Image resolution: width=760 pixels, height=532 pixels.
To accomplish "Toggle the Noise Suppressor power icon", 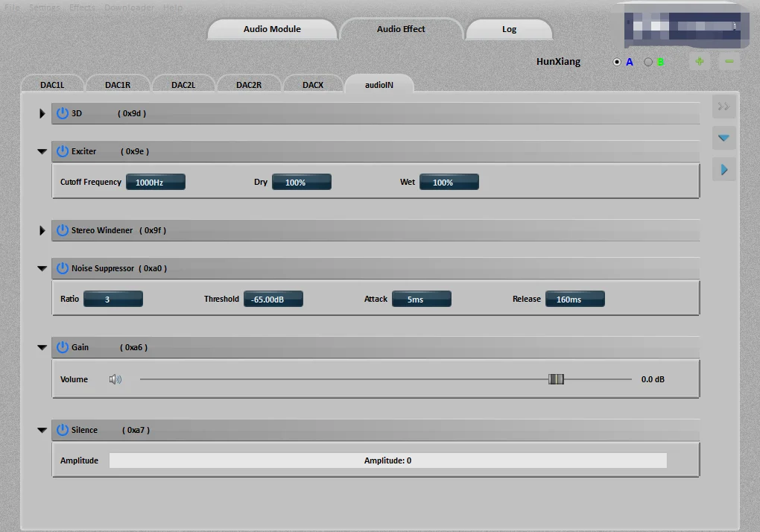I will tap(62, 268).
